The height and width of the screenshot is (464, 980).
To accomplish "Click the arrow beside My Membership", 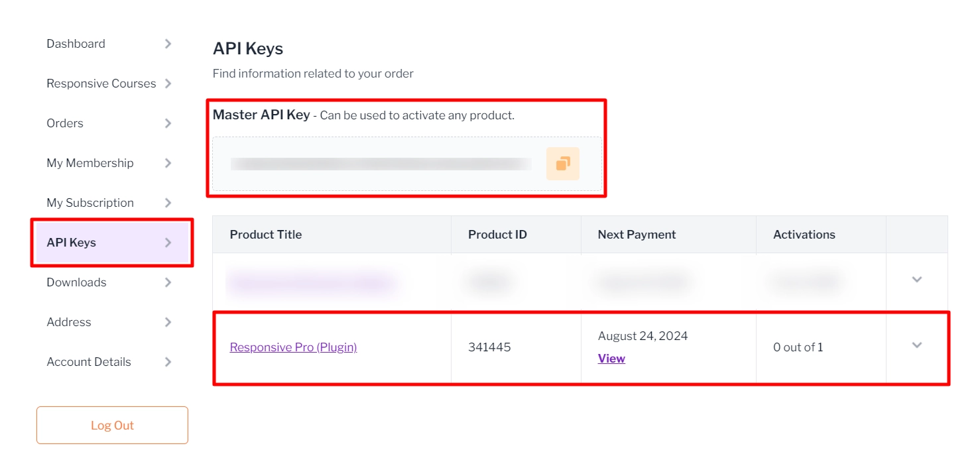I will pos(168,163).
